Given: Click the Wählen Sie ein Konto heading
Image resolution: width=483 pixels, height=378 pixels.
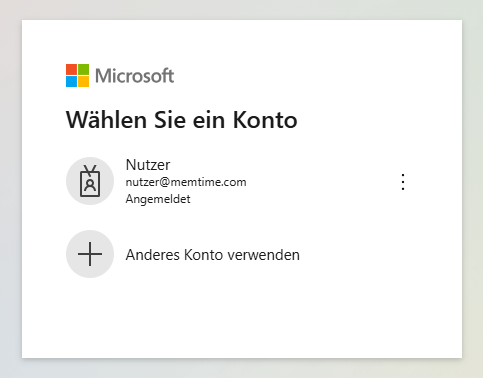Looking at the screenshot, I should [x=182, y=120].
